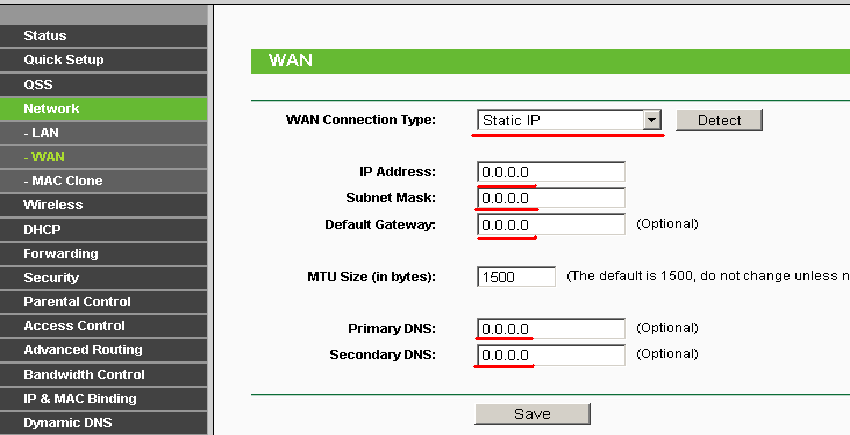Click the Detect button
This screenshot has height=435, width=850.
coord(719,120)
